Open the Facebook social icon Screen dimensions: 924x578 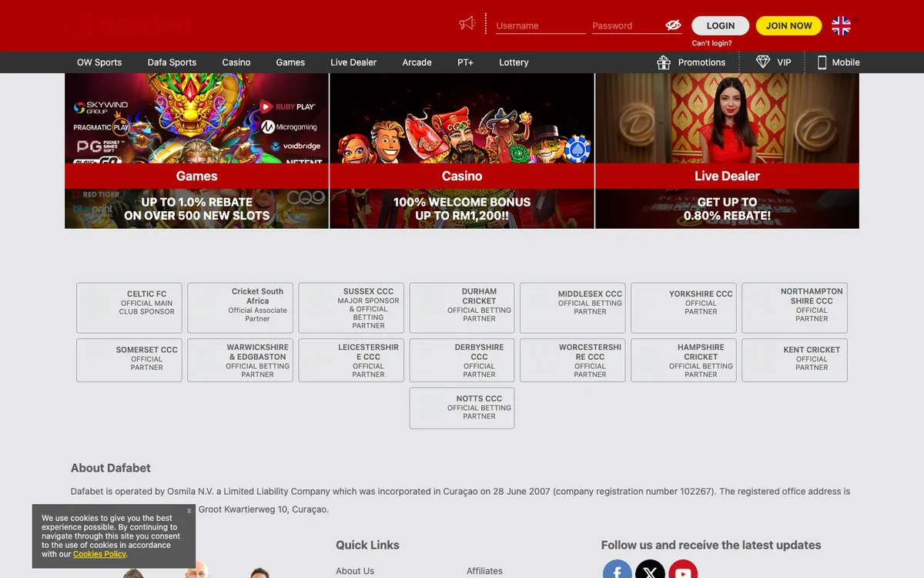[x=617, y=570]
